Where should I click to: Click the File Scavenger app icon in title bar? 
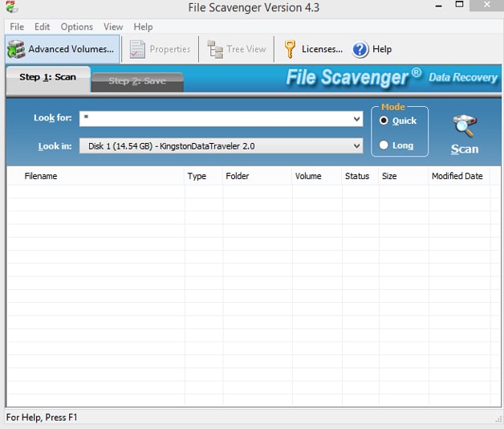click(12, 6)
